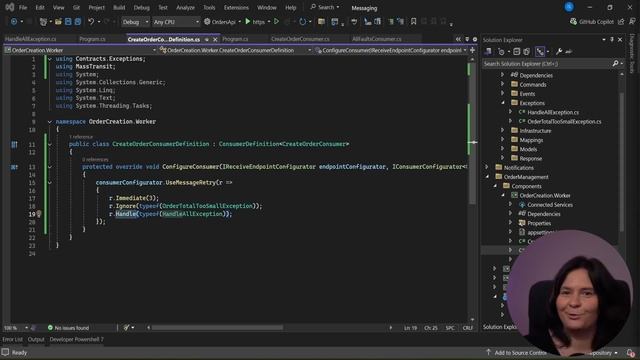The image size is (640, 360).
Task: Click the Hot Reload icon
Action: [302, 22]
